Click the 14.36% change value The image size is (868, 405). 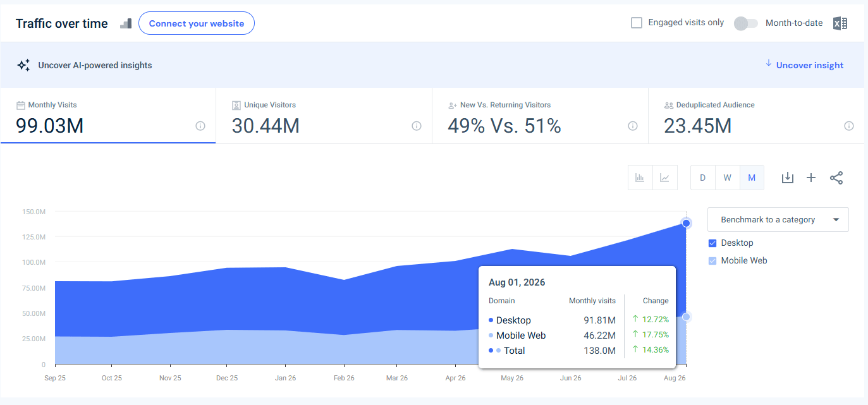pyautogui.click(x=656, y=349)
